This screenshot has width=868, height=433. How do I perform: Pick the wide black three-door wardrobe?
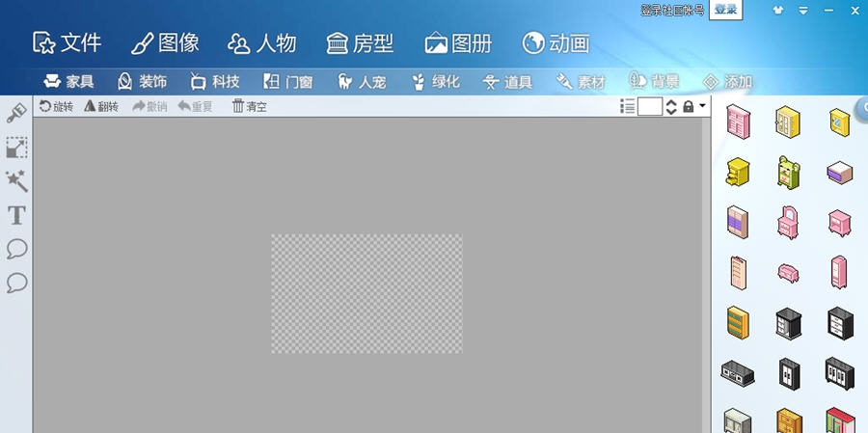840,373
